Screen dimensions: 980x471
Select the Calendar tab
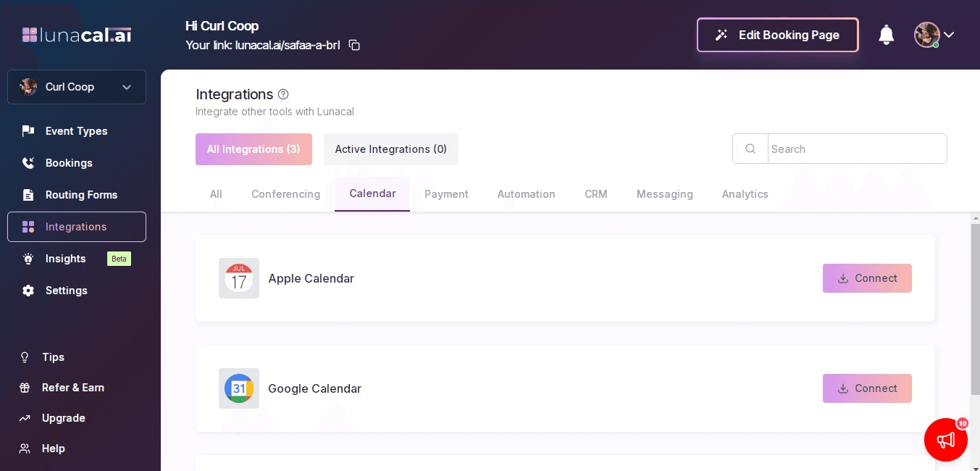tap(372, 194)
